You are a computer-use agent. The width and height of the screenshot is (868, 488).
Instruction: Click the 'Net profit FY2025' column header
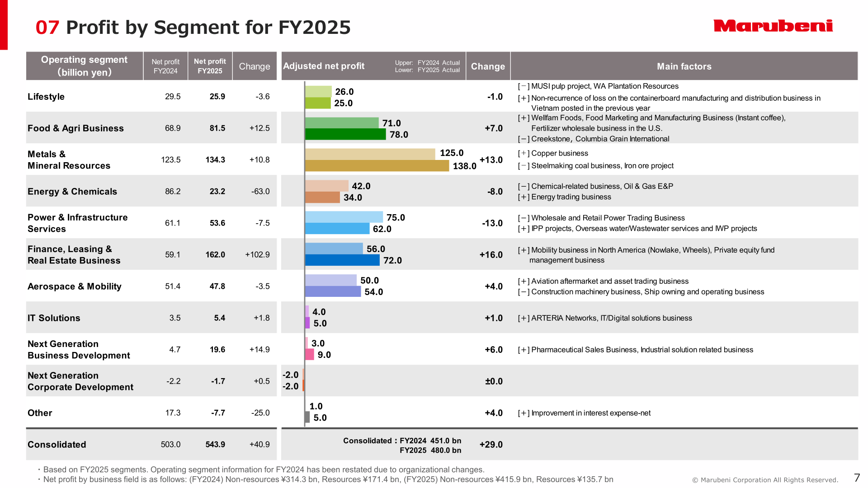(x=210, y=66)
